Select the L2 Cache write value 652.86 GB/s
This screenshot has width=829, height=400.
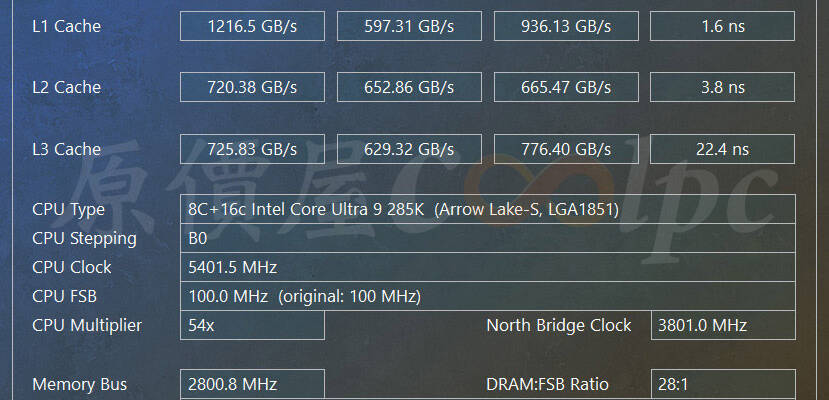click(x=409, y=87)
